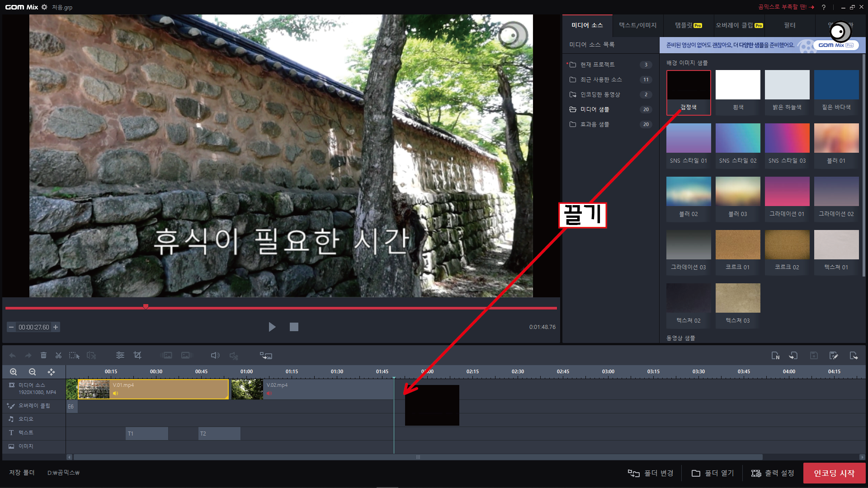Click the 인코딩 시작 button
Viewport: 868px width, 488px height.
[x=834, y=473]
